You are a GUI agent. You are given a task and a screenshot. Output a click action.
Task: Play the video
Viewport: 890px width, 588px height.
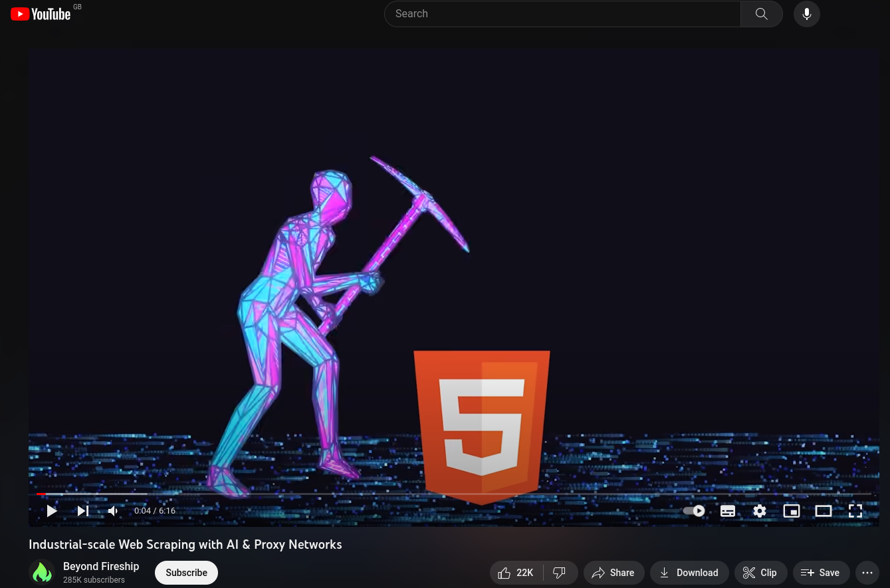[x=51, y=511]
